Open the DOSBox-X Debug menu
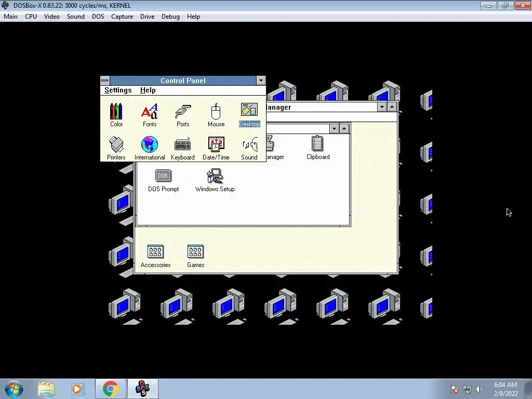Viewport: 532px width, 399px height. pyautogui.click(x=170, y=17)
